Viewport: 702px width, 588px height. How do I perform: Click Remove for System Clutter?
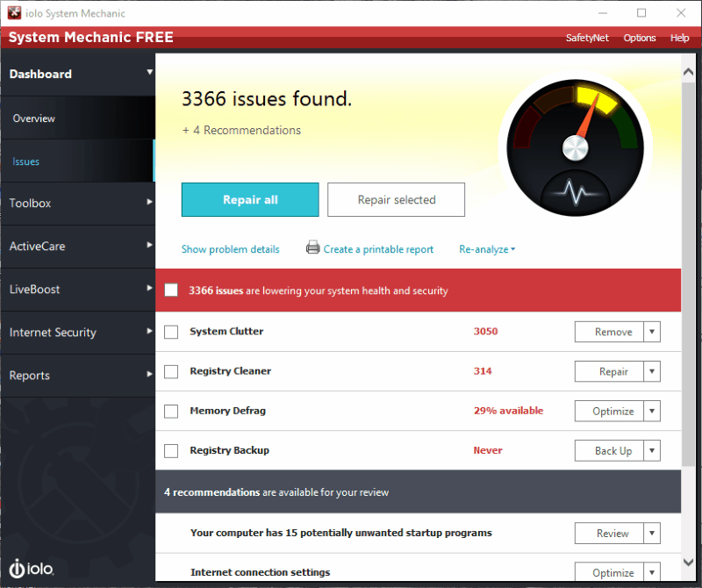coord(609,332)
